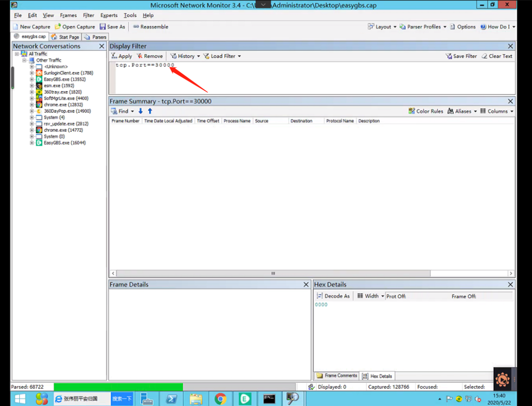The height and width of the screenshot is (406, 532).
Task: Open the How Do I help menu
Action: click(498, 27)
